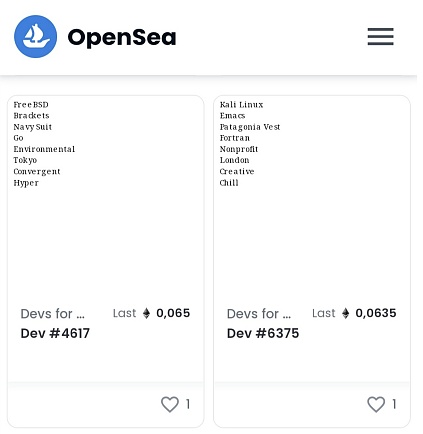Open collection link above Dev #4617

[53, 314]
